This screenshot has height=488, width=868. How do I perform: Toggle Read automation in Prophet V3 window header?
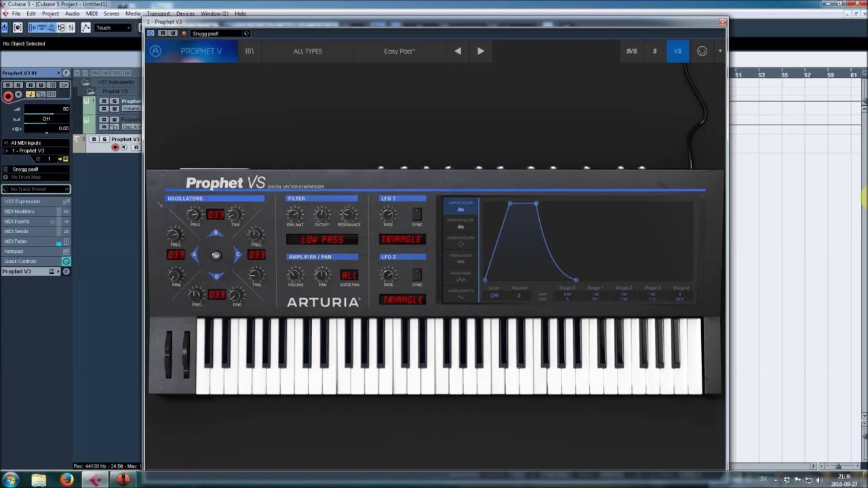point(162,33)
